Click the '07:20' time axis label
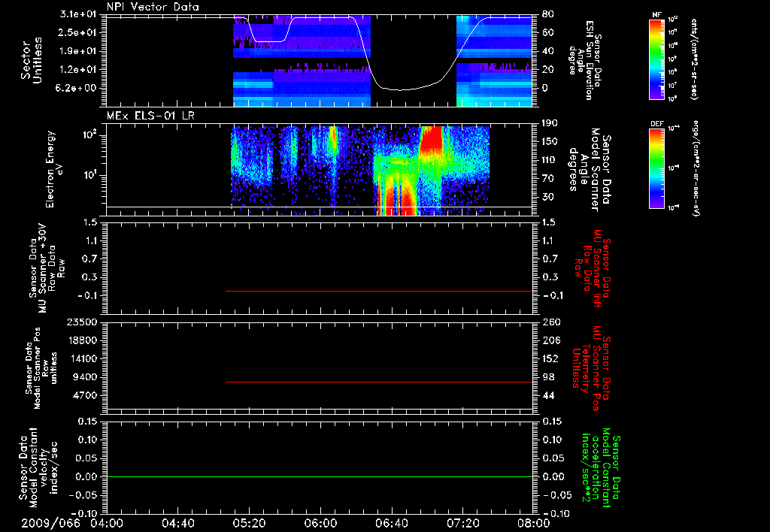Viewport: 770px width, 532px height. [462, 524]
